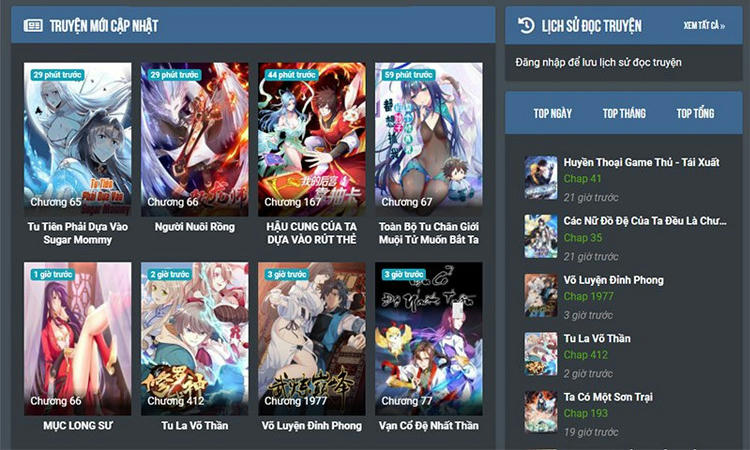Click the newspaper icon beside Truyện Mới Cập Nhật
The height and width of the screenshot is (450, 750).
33,26
